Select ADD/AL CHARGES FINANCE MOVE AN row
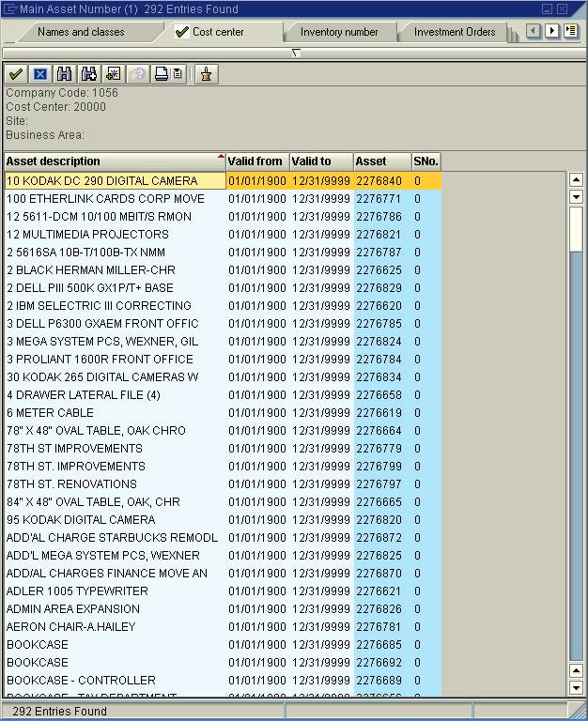This screenshot has width=588, height=721. point(224,574)
